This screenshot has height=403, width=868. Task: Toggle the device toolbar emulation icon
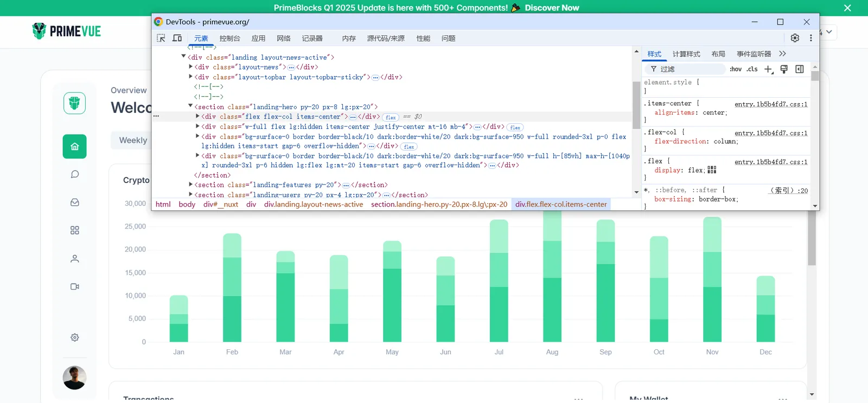click(x=177, y=38)
